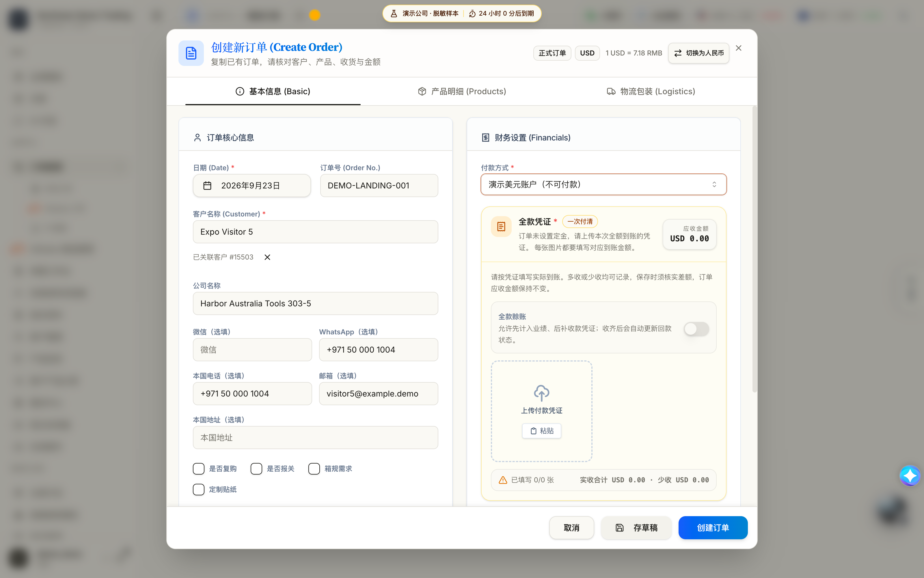Check the 是否报关 checkbox
The image size is (924, 578).
[x=256, y=469]
